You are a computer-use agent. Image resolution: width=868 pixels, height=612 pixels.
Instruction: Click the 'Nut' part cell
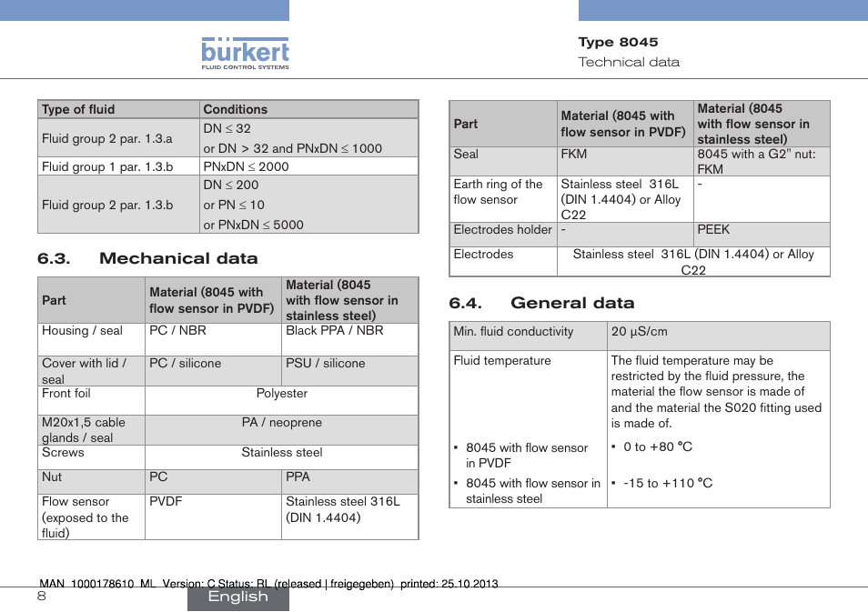coord(91,481)
